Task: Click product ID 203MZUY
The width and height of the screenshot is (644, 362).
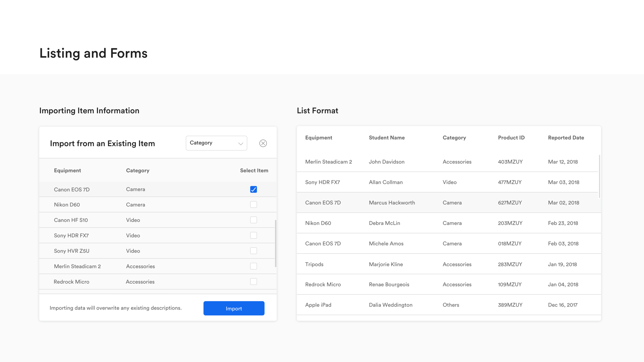Action: point(510,223)
